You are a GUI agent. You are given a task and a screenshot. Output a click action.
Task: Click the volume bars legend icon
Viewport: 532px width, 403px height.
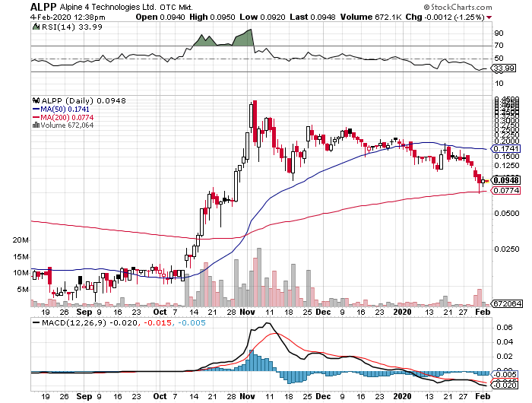(x=36, y=125)
